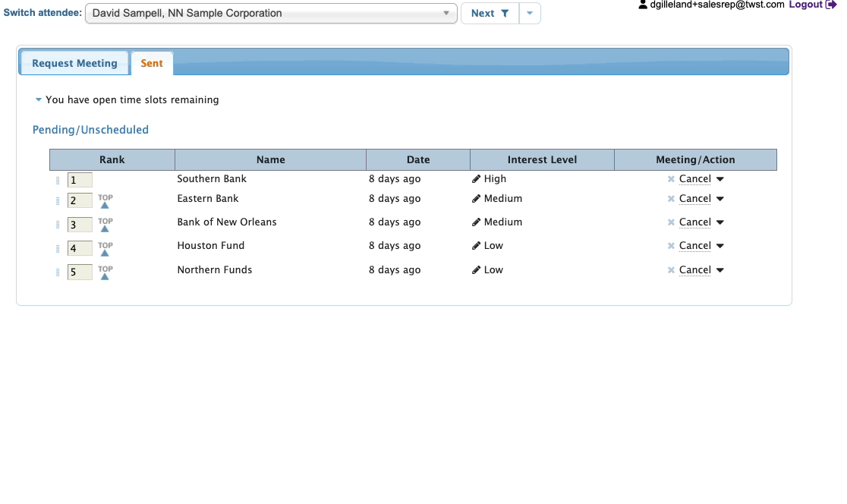Expand the dropdown arrow beside Next button
The height and width of the screenshot is (504, 847).
pyautogui.click(x=530, y=14)
